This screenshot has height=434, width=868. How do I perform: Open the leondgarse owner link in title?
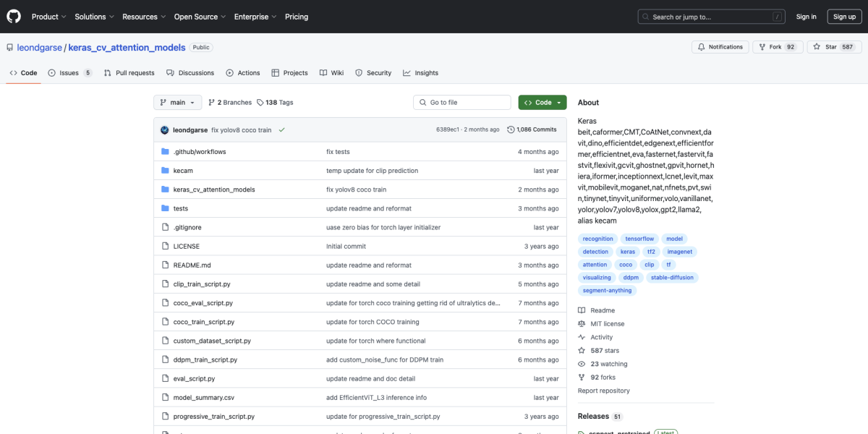pos(41,47)
